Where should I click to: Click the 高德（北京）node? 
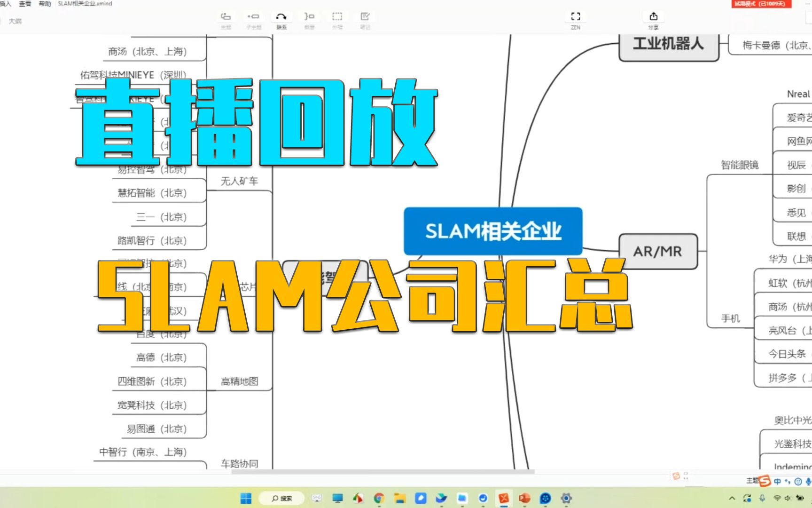pos(162,357)
